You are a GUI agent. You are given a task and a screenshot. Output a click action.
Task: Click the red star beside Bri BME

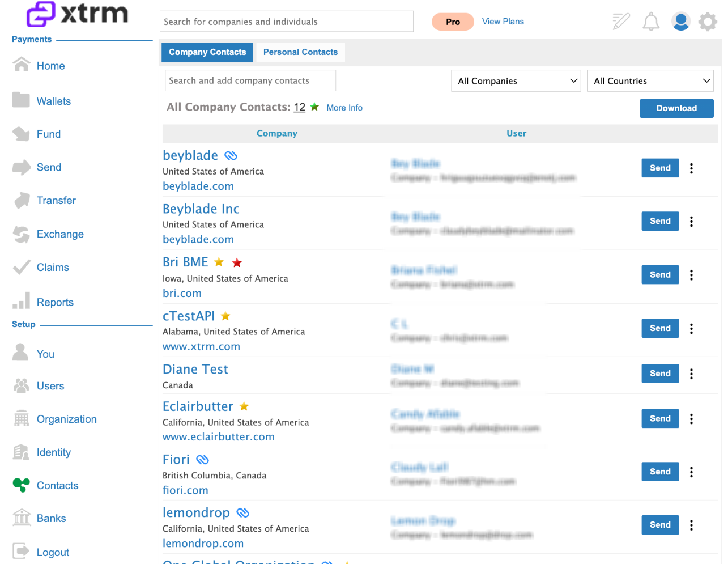tap(237, 262)
